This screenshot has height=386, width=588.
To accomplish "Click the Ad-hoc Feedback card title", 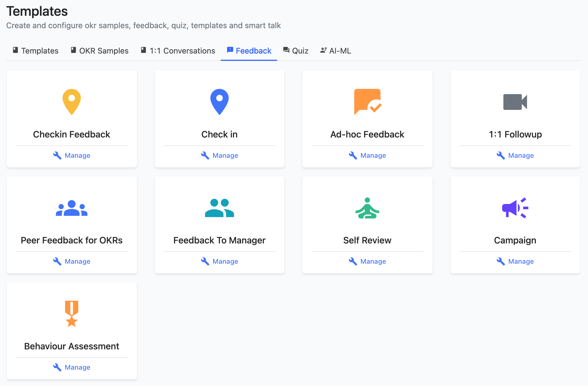I will coord(367,134).
